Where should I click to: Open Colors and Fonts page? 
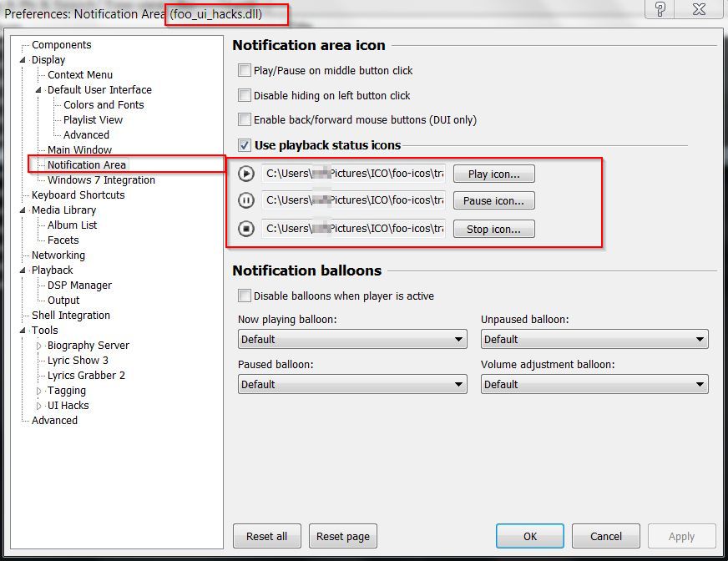[104, 105]
